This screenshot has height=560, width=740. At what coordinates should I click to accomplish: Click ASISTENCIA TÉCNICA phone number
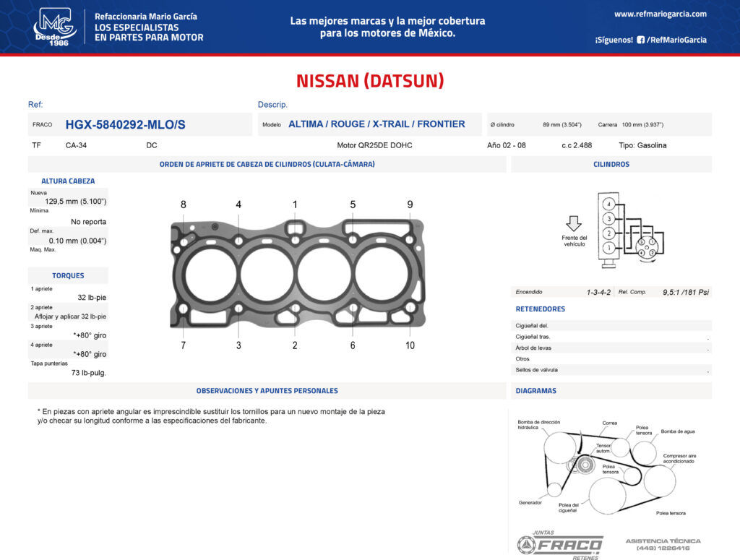[663, 548]
